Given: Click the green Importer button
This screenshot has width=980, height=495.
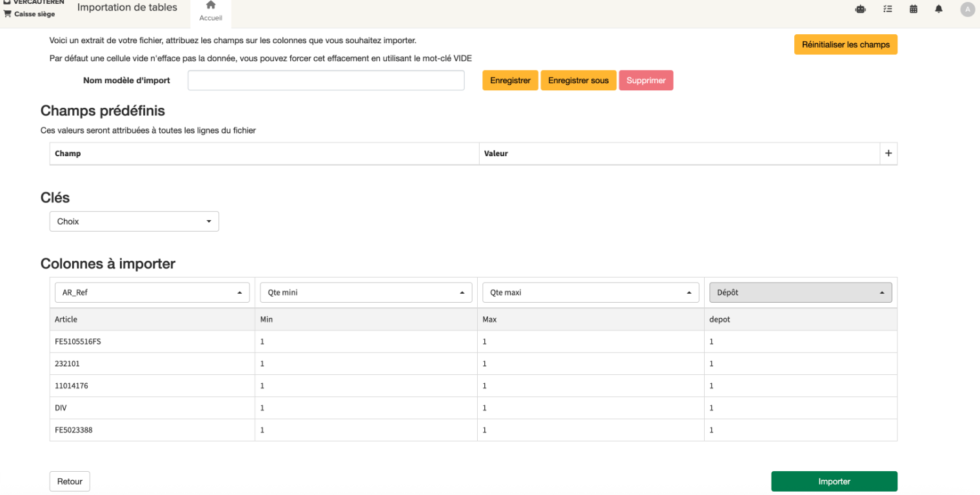Looking at the screenshot, I should 834,481.
